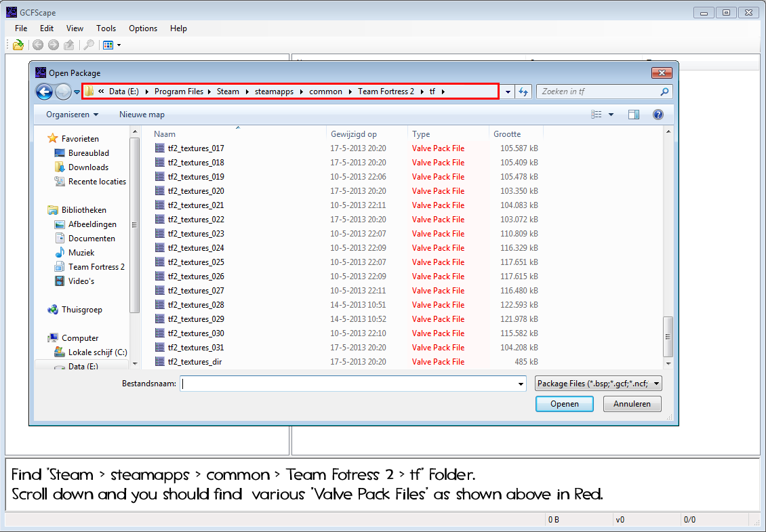
Task: Open the GCFScape view mode dropdown arrow
Action: [x=119, y=45]
